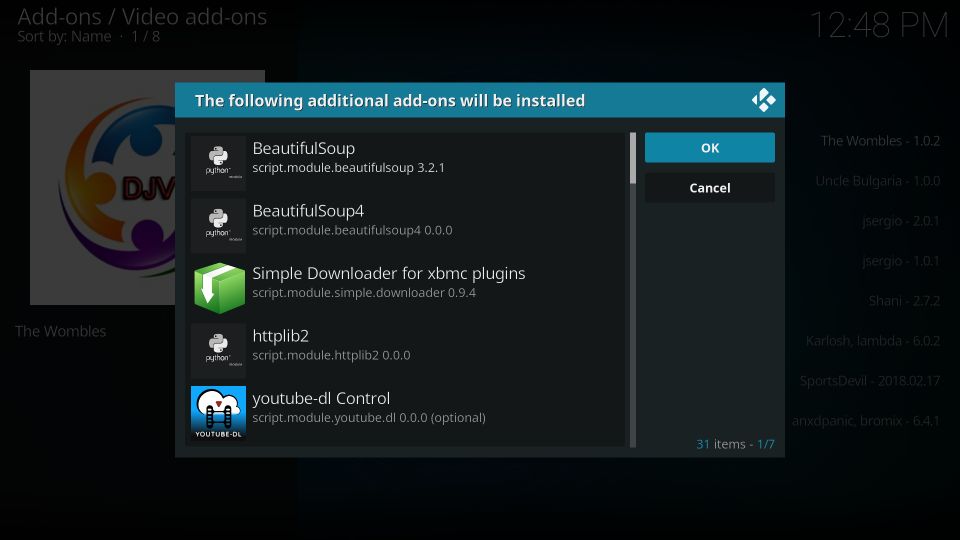Click the Simple Downloader green box icon

coord(218,288)
